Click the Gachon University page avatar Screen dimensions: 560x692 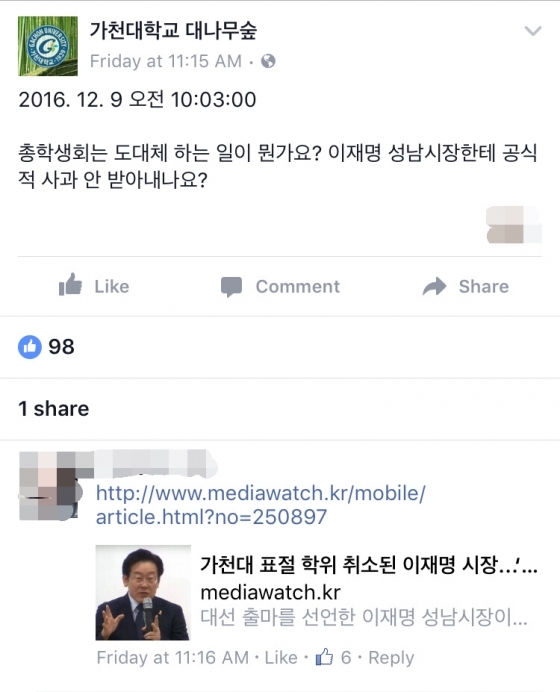pos(48,46)
